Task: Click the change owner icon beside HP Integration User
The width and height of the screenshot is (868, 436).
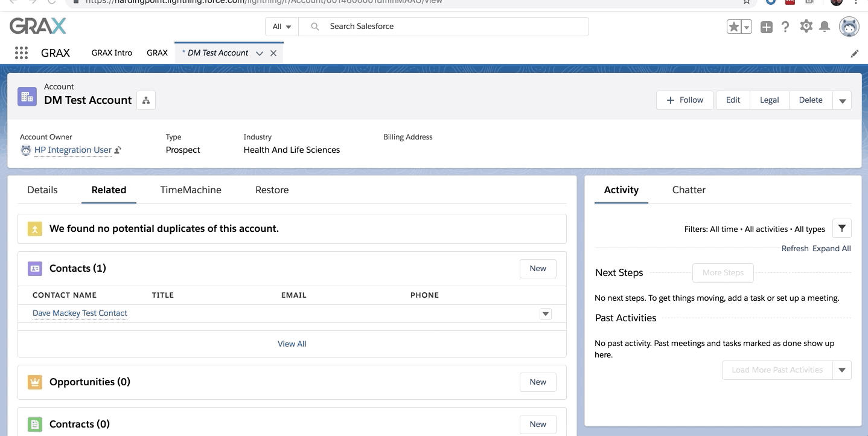Action: pos(118,150)
